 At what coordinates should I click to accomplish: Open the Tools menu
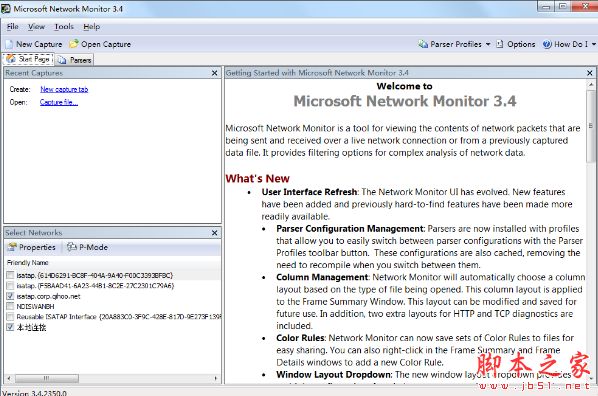pyautogui.click(x=64, y=27)
